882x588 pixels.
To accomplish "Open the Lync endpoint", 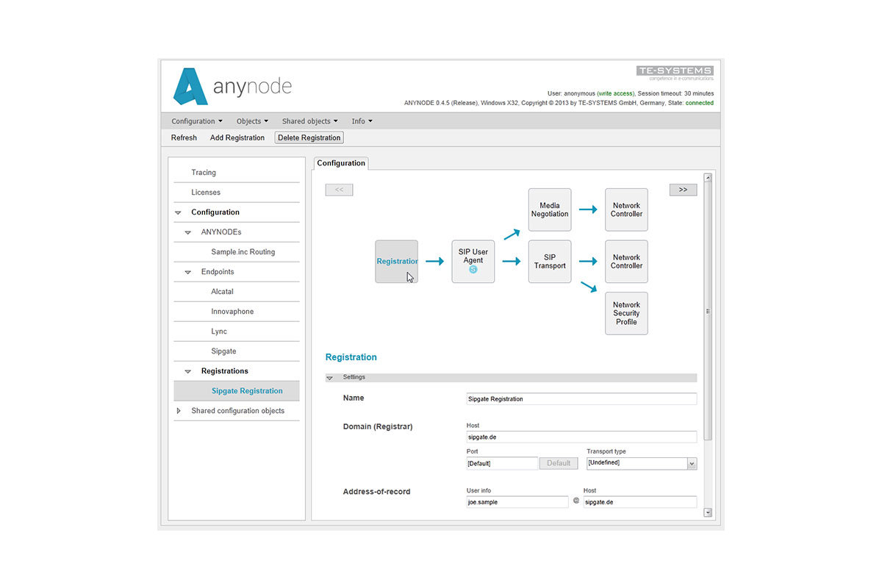I will [x=219, y=331].
